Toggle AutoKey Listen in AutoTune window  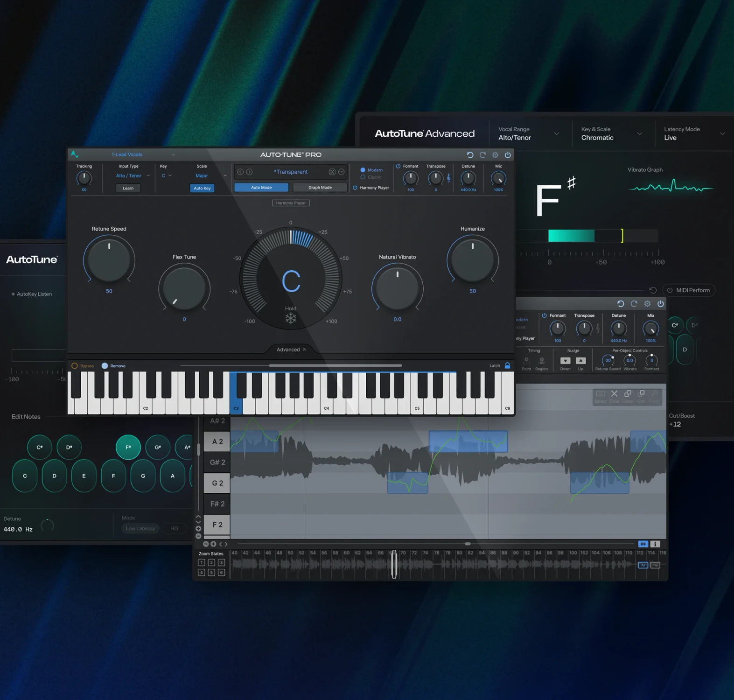pos(32,294)
